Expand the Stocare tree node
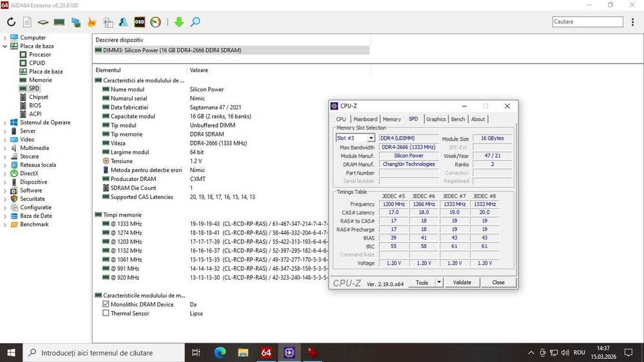Screen dimensions: 644x362 (x=5, y=157)
